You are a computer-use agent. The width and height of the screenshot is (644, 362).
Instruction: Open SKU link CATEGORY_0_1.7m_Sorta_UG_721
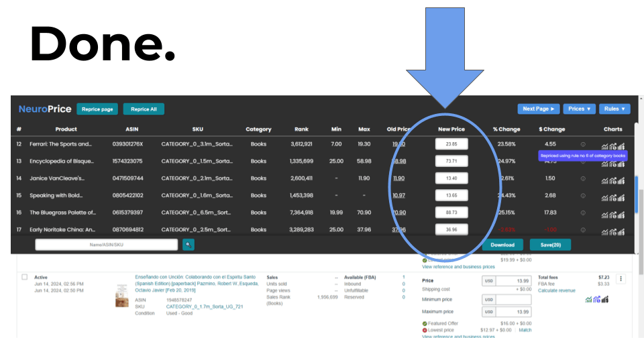pos(205,306)
